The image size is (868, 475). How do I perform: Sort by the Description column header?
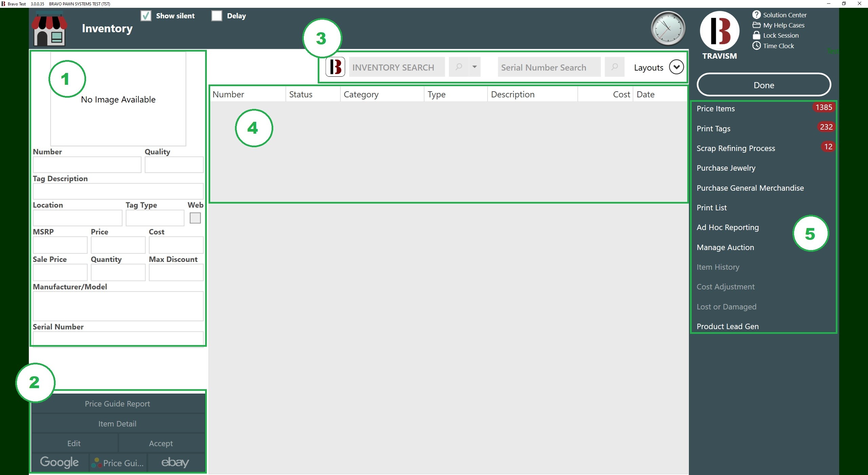point(533,94)
